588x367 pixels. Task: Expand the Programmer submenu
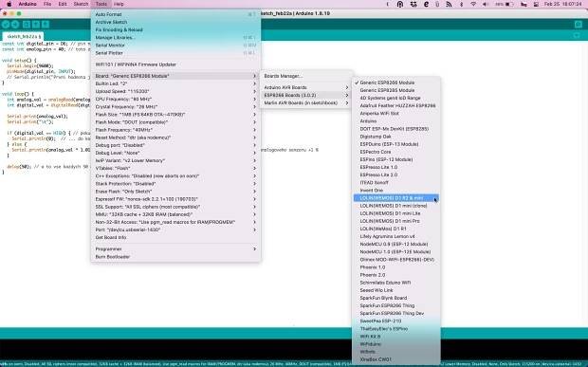(175, 248)
